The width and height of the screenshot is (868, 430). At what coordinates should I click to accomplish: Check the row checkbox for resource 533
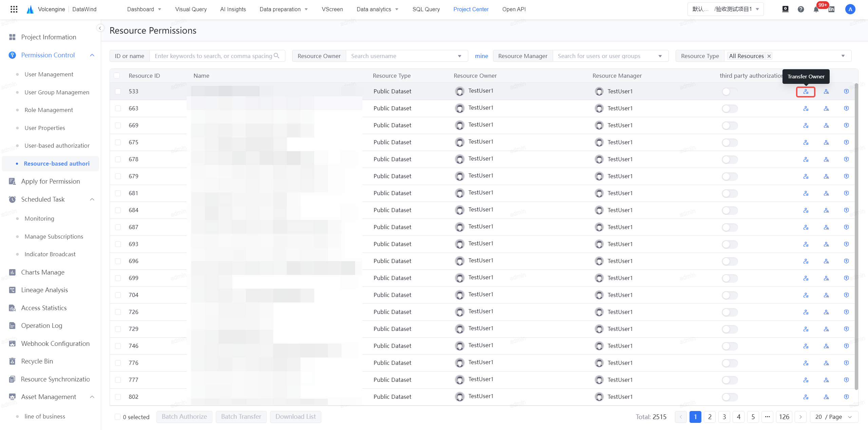point(118,91)
